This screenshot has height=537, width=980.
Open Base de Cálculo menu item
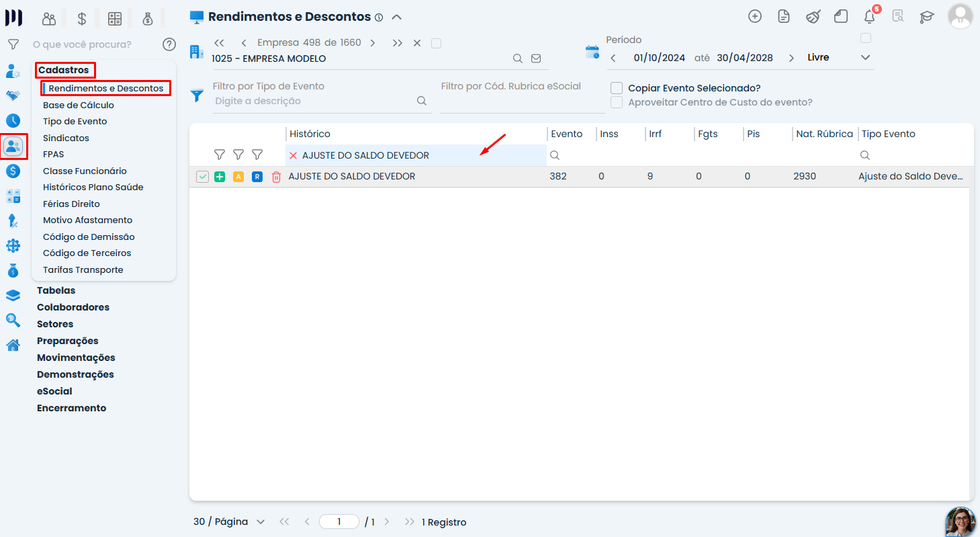79,105
